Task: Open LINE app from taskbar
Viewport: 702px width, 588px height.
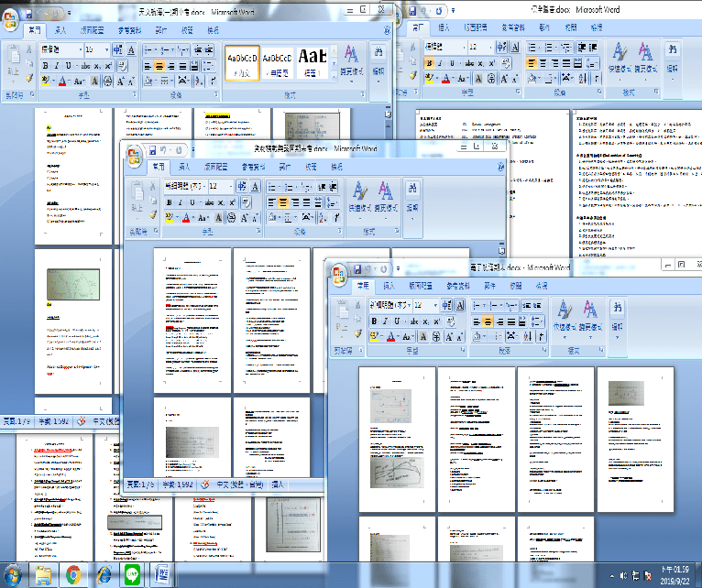Action: (132, 575)
